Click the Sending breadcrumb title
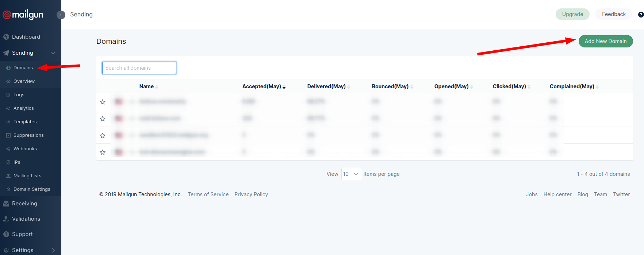The image size is (644, 255). click(81, 14)
